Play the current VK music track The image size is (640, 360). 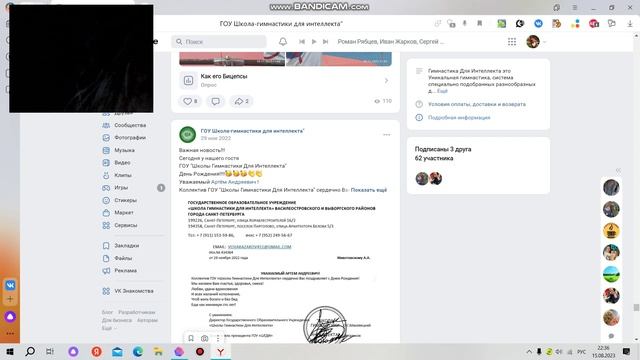click(314, 42)
